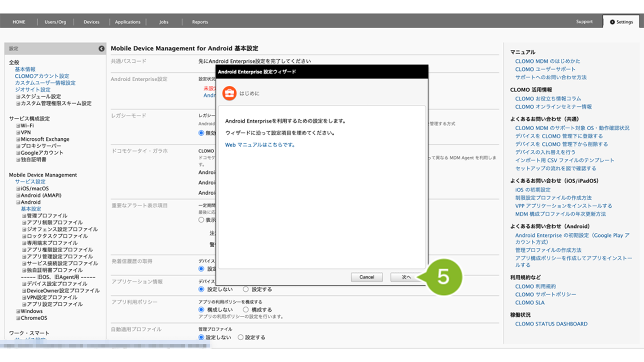Expand iOS/macOS tree node
This screenshot has height=362, width=644.
coord(18,189)
